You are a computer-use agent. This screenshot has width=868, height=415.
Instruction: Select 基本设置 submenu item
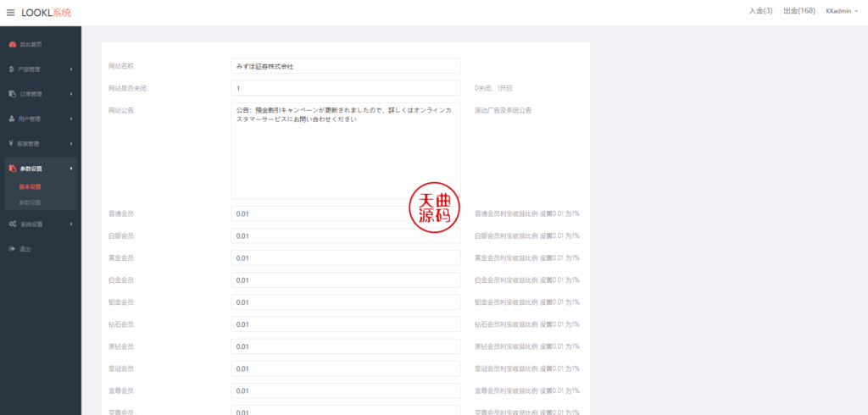coord(30,186)
